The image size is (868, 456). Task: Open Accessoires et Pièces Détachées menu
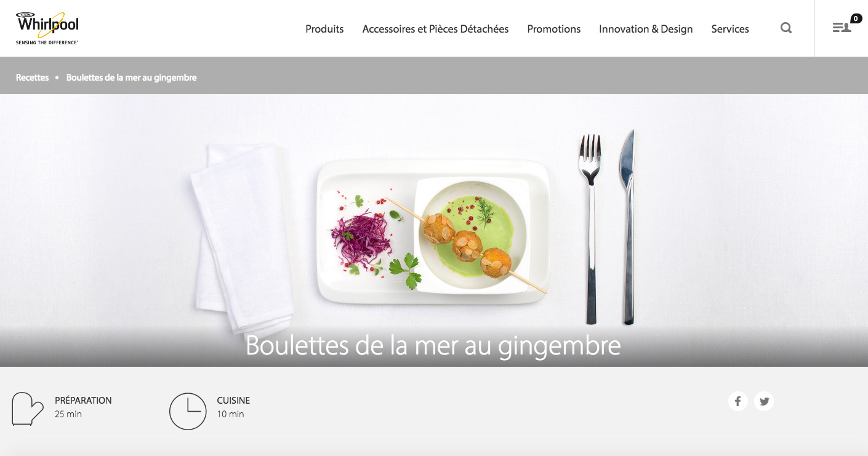pyautogui.click(x=435, y=29)
